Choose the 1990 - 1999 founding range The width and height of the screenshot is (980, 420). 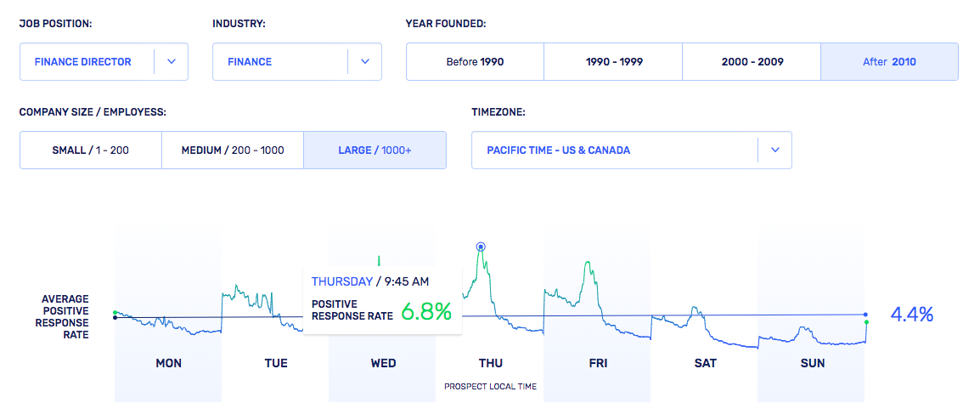[612, 62]
